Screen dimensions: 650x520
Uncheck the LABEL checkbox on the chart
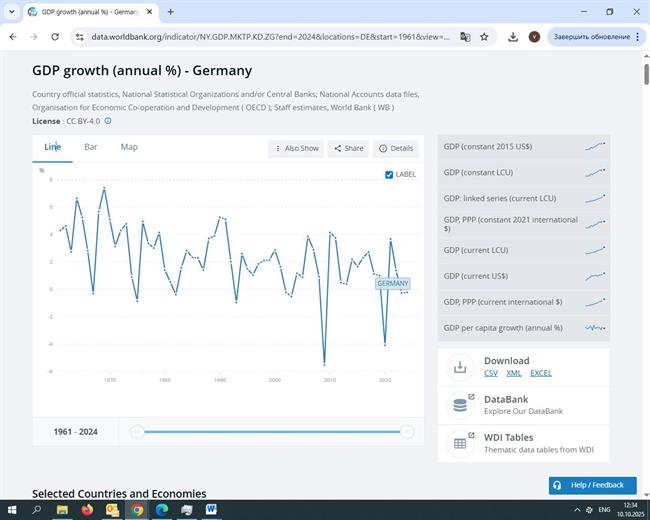tap(389, 174)
